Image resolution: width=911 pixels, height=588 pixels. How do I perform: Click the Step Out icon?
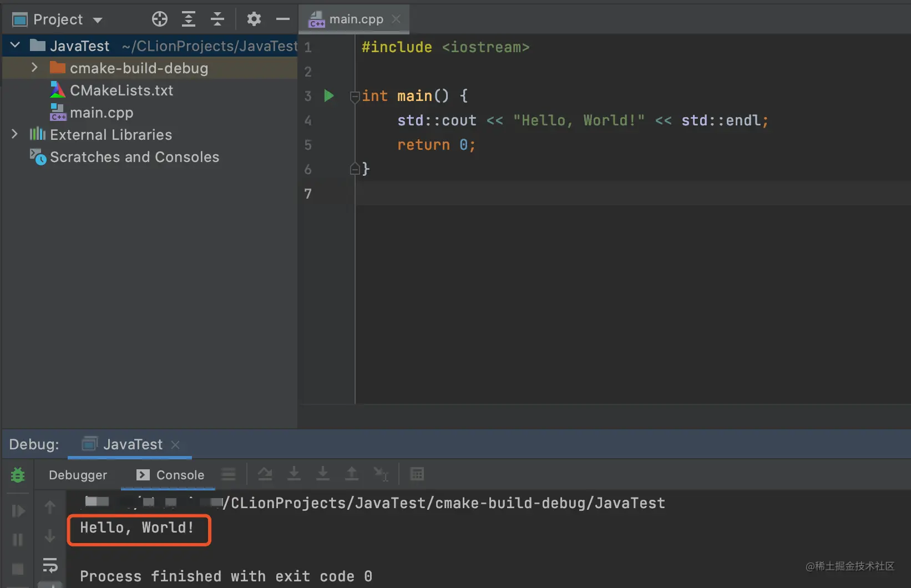(x=352, y=474)
